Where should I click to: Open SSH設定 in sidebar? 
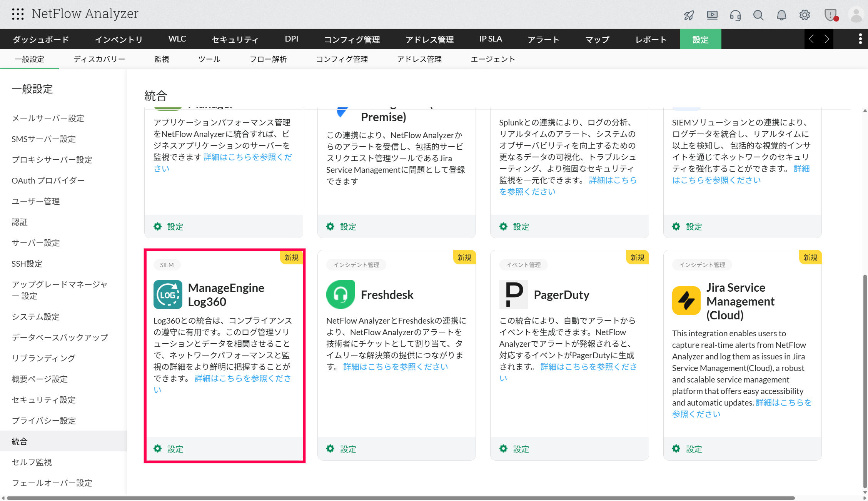[27, 264]
